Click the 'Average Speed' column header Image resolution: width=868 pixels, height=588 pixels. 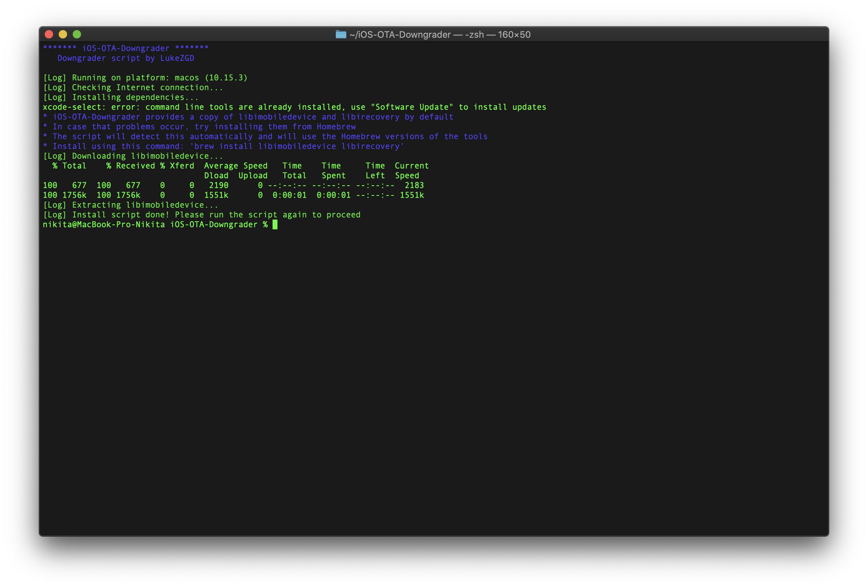(x=236, y=166)
